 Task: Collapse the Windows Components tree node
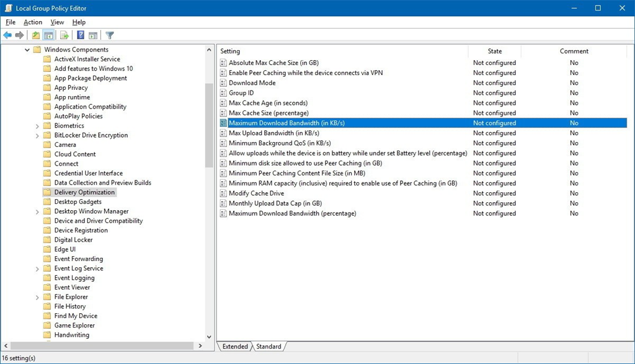[27, 50]
